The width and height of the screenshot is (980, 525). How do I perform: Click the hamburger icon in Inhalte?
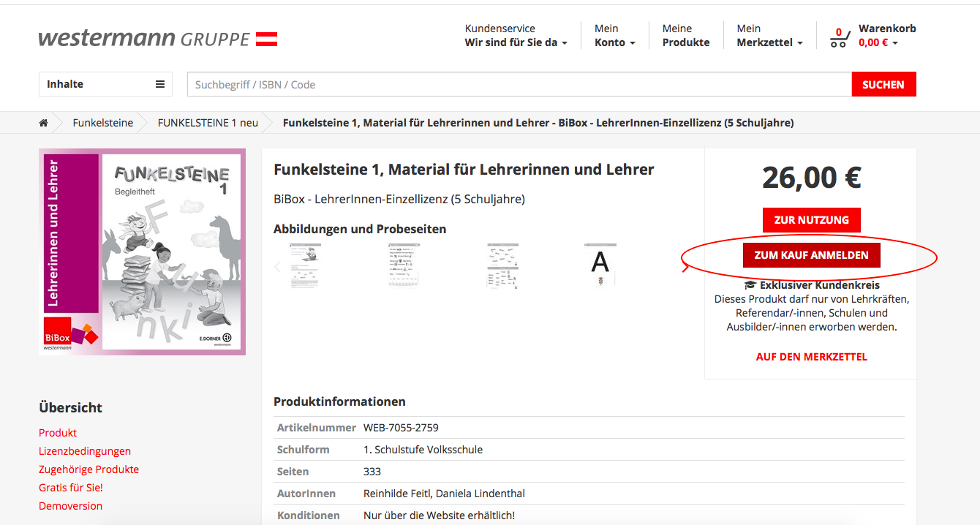pos(160,84)
